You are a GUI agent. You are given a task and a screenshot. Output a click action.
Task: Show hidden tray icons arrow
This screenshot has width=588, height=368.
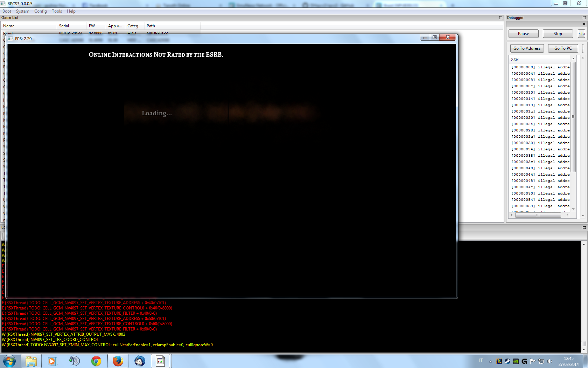coord(490,361)
